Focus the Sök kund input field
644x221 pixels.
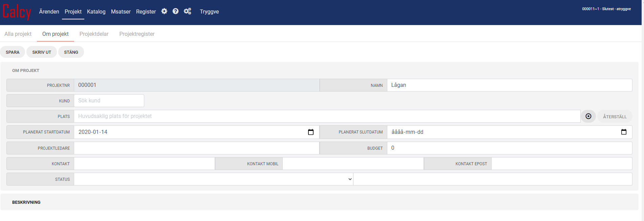[109, 101]
